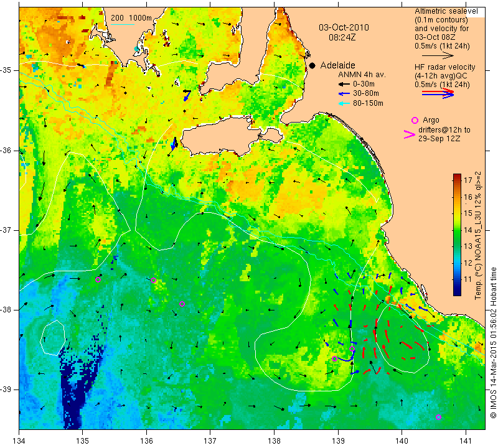The width and height of the screenshot is (498, 448).
Task: Click the 'Argo' legend label
Action: tap(431, 120)
